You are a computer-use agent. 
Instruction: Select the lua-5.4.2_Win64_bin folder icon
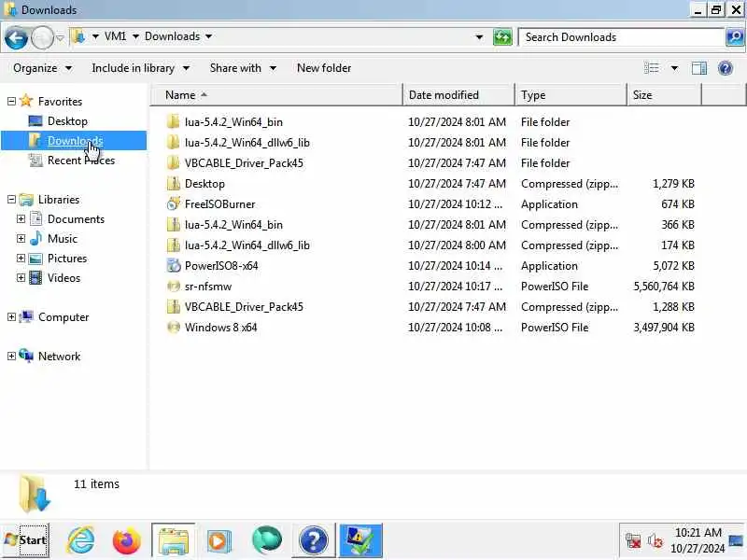pyautogui.click(x=174, y=122)
